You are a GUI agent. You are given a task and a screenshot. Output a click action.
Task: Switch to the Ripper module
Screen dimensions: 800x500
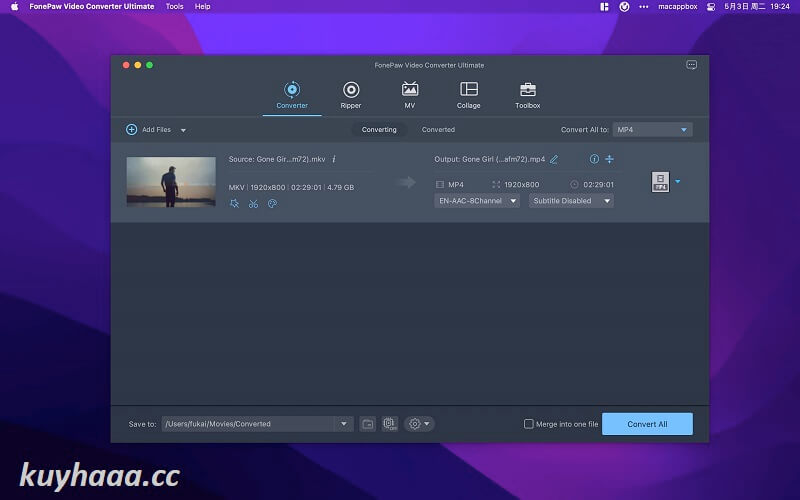(351, 95)
